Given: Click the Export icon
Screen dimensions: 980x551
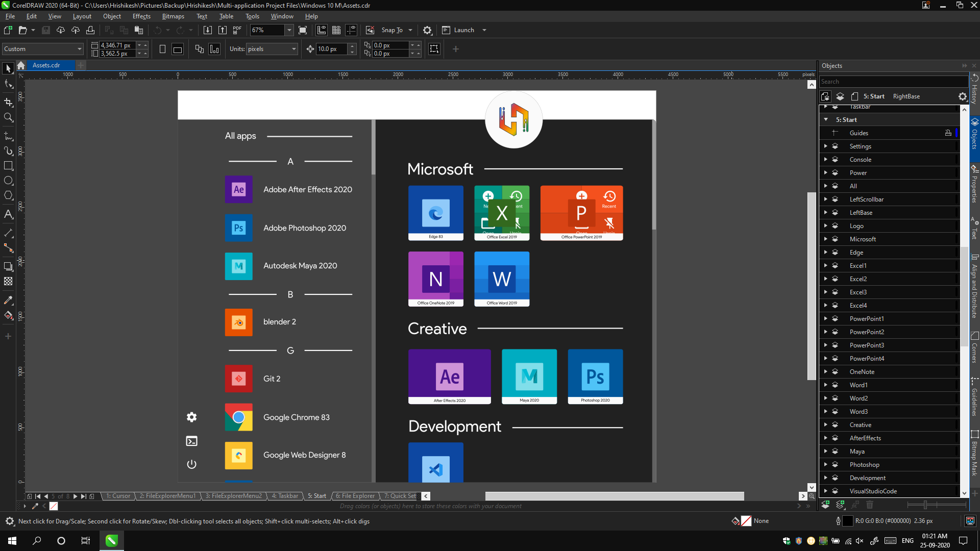Looking at the screenshot, I should pyautogui.click(x=223, y=30).
